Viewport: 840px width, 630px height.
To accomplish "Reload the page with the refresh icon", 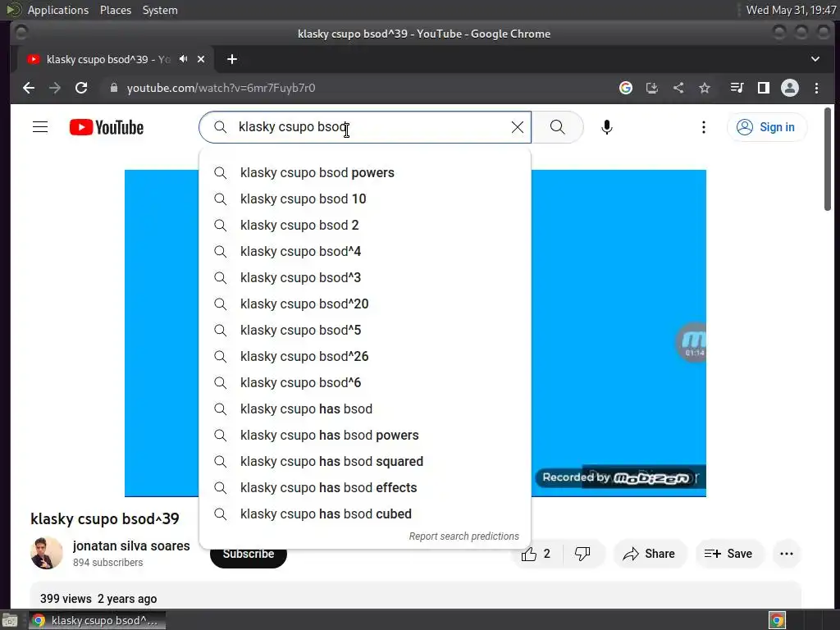I will [x=81, y=88].
